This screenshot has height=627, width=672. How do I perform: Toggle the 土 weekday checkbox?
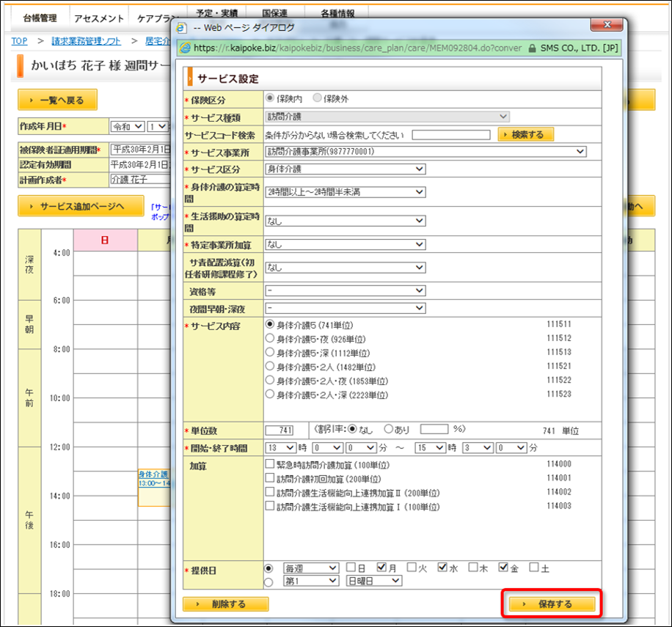pyautogui.click(x=534, y=568)
